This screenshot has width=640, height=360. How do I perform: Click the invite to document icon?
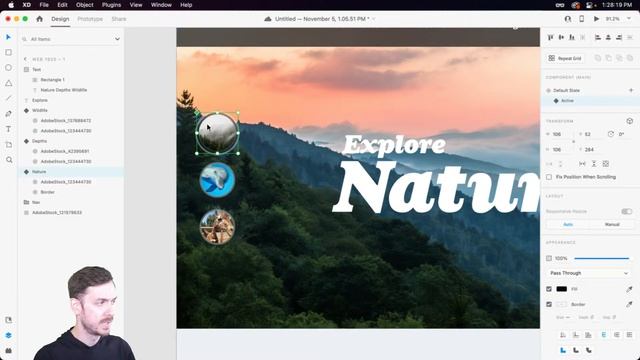pyautogui.click(x=568, y=19)
